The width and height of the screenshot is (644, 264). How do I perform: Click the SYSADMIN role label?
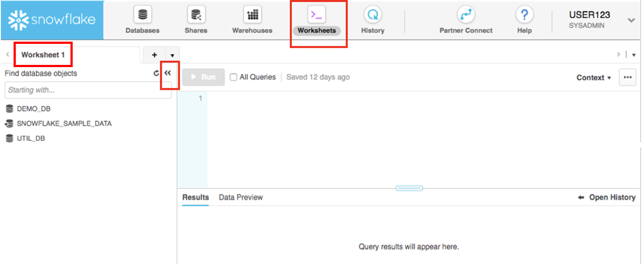[x=587, y=26]
